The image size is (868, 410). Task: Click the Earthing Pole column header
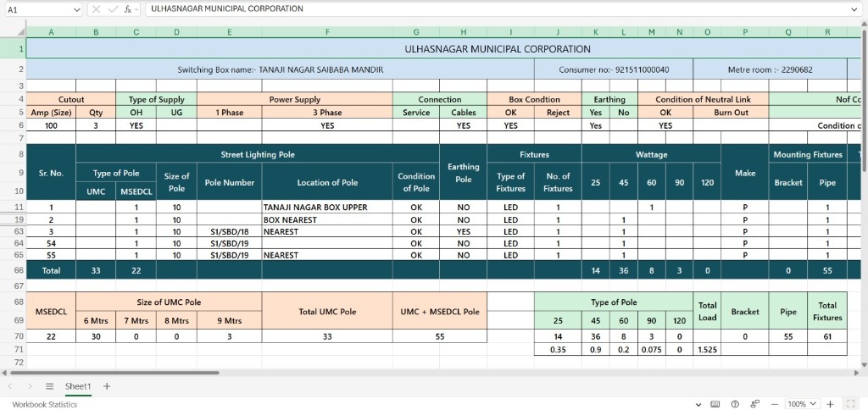pyautogui.click(x=464, y=172)
